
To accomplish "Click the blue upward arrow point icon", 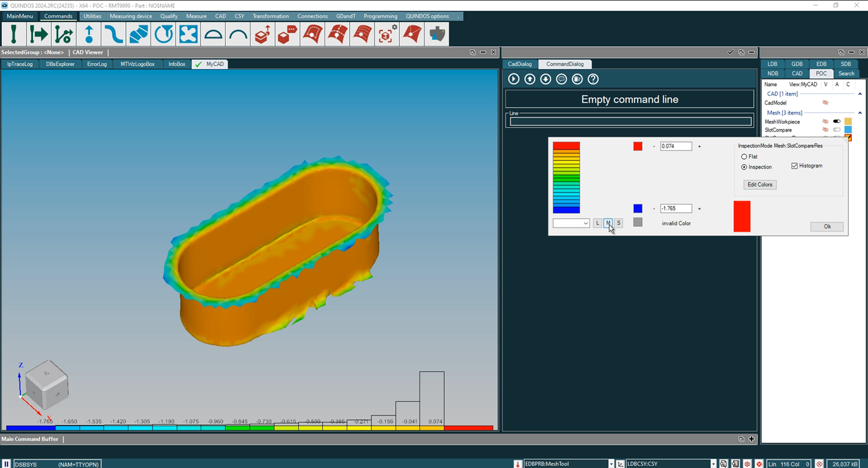I will pyautogui.click(x=89, y=34).
